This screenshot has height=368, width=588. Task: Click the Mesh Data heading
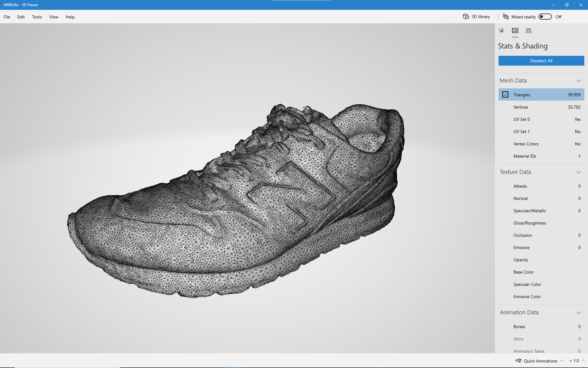[x=513, y=81]
